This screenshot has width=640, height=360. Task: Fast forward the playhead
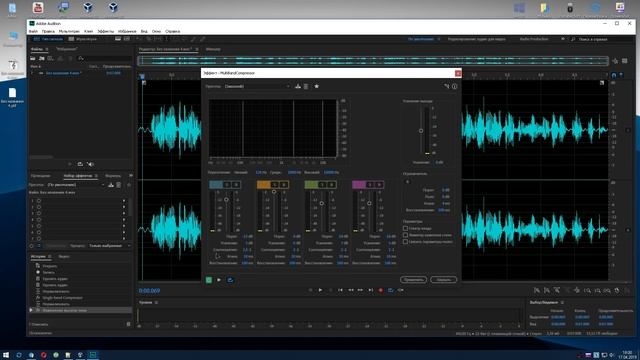click(360, 290)
